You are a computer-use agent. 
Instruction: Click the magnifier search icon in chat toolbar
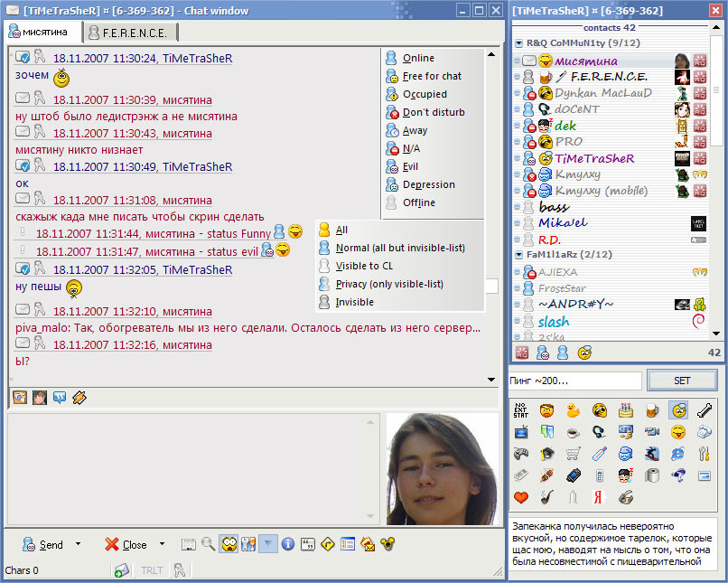[x=209, y=544]
